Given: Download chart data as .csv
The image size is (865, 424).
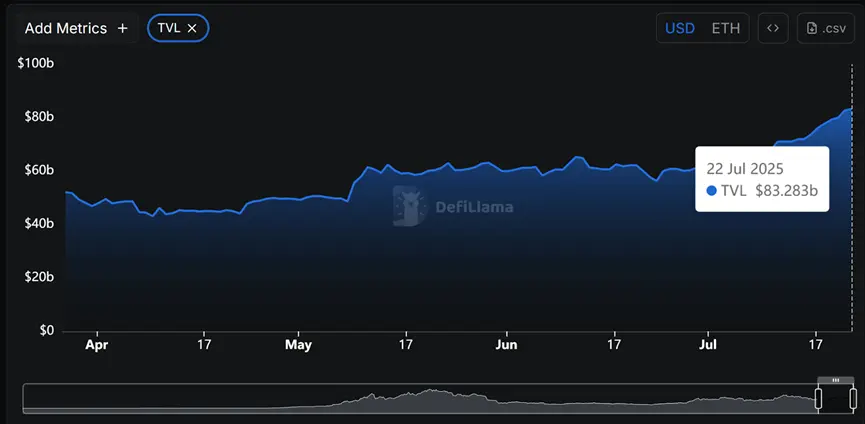Looking at the screenshot, I should [x=825, y=28].
